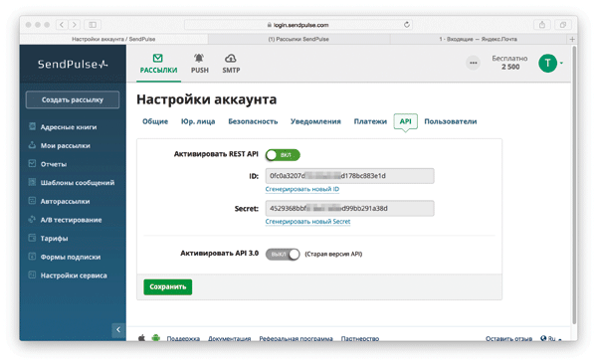Open Шаблоны сообщений in the sidebar
The height and width of the screenshot is (364, 597).
click(x=78, y=183)
